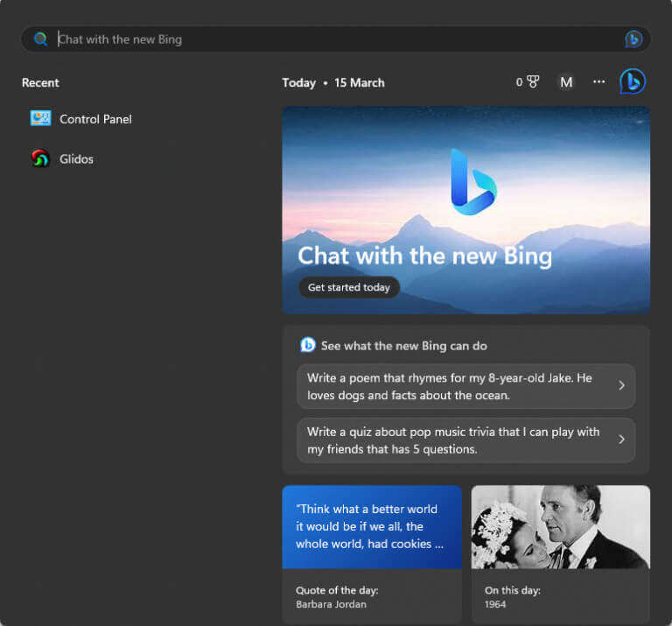The height and width of the screenshot is (626, 672).
Task: Click the Glidos app icon
Action: click(x=40, y=158)
